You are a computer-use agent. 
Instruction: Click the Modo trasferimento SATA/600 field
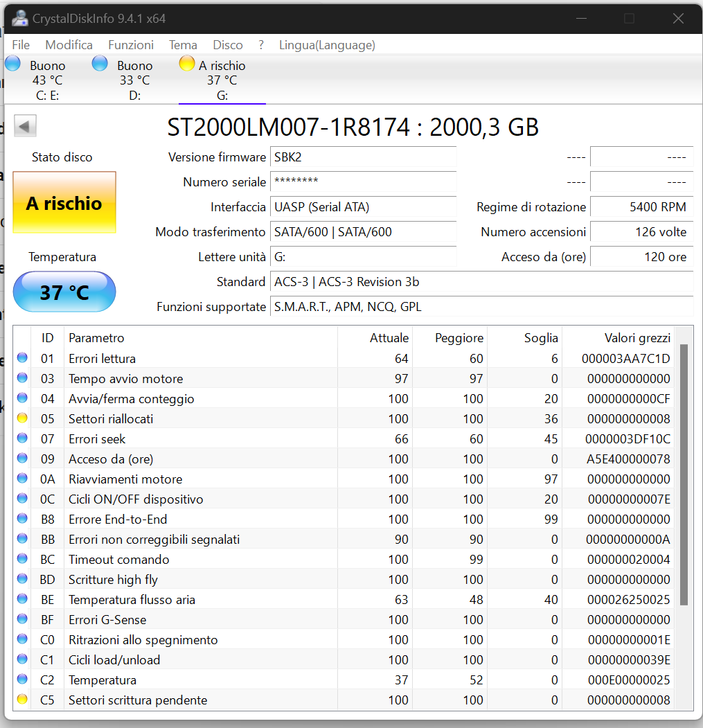(364, 231)
